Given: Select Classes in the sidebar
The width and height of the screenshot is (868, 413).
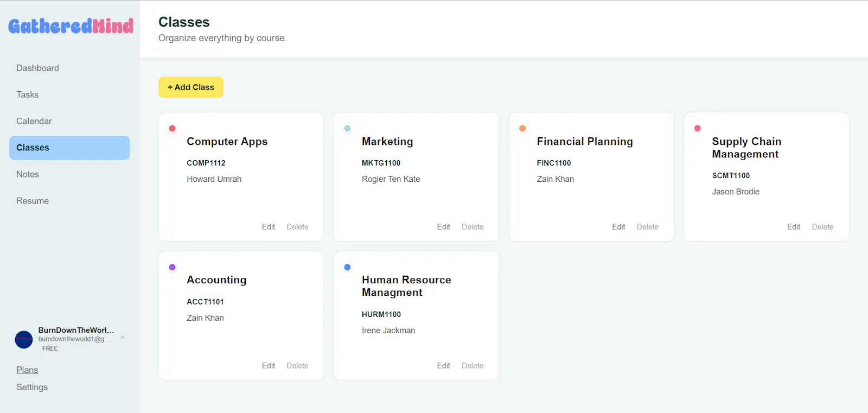Looking at the screenshot, I should (69, 148).
